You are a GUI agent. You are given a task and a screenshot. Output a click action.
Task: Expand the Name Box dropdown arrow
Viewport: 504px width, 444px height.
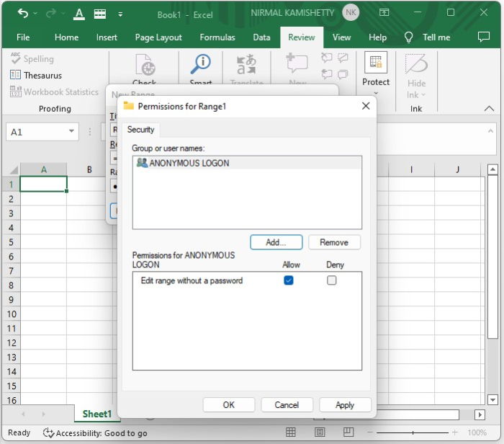coord(71,132)
